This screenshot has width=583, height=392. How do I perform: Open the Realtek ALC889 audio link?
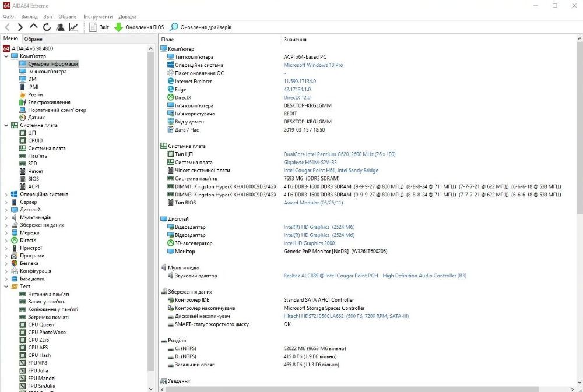[x=375, y=276]
